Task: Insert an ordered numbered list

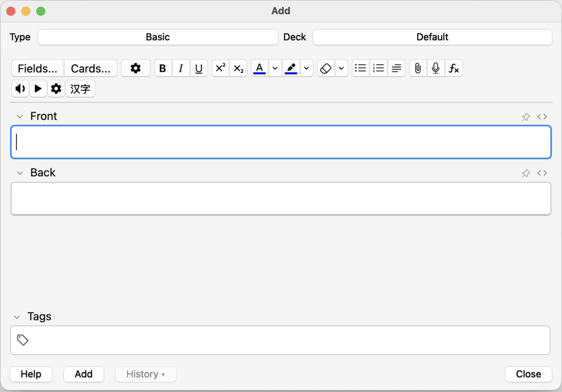Action: coord(378,68)
